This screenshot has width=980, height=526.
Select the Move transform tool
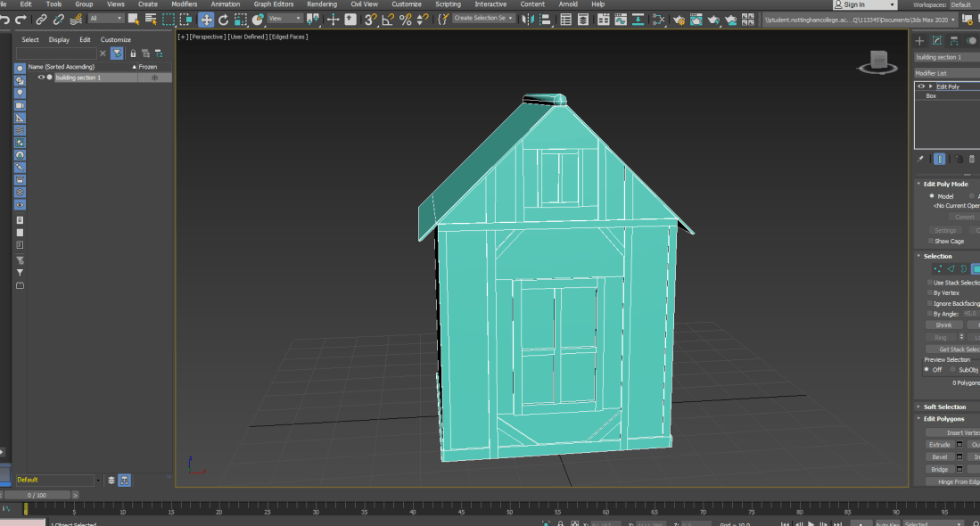(206, 19)
